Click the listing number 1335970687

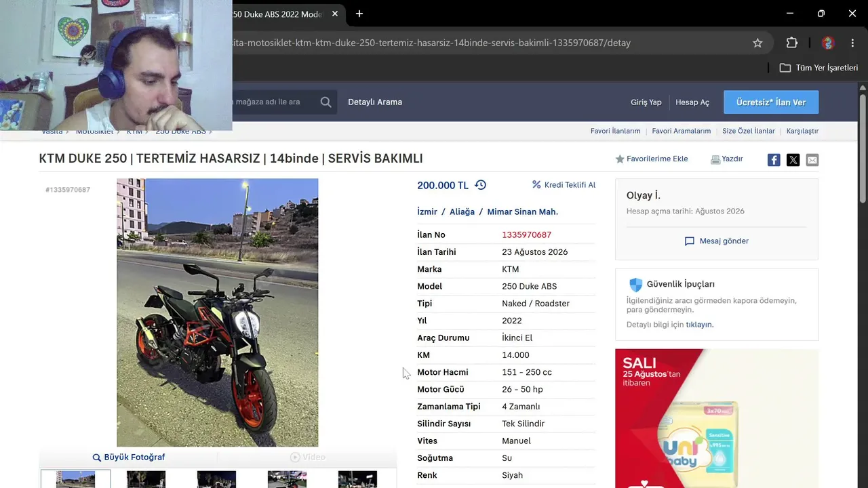(x=526, y=235)
